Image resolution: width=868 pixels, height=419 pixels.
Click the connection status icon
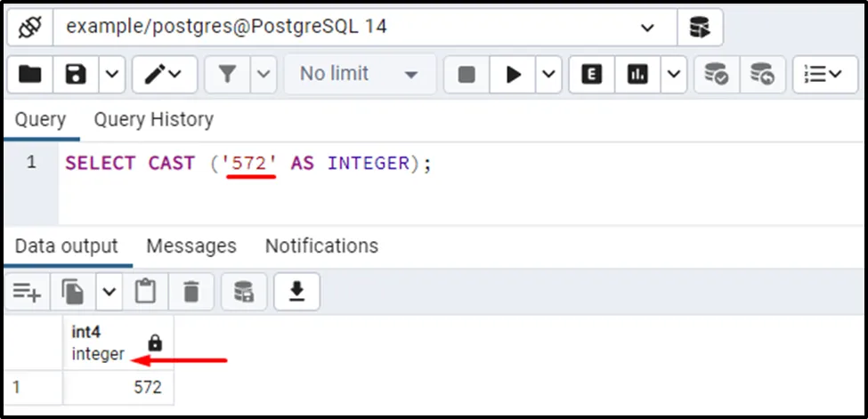coord(30,27)
